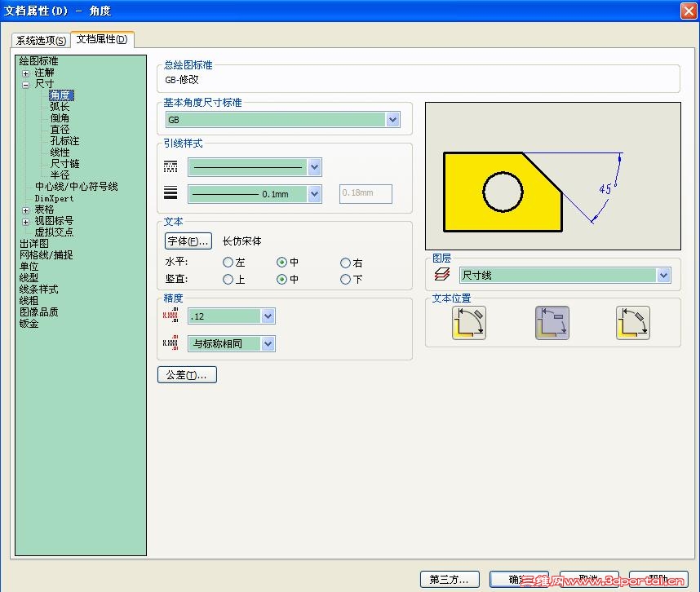The width and height of the screenshot is (700, 592).
Task: Click the leader line thickness icon
Action: [171, 192]
